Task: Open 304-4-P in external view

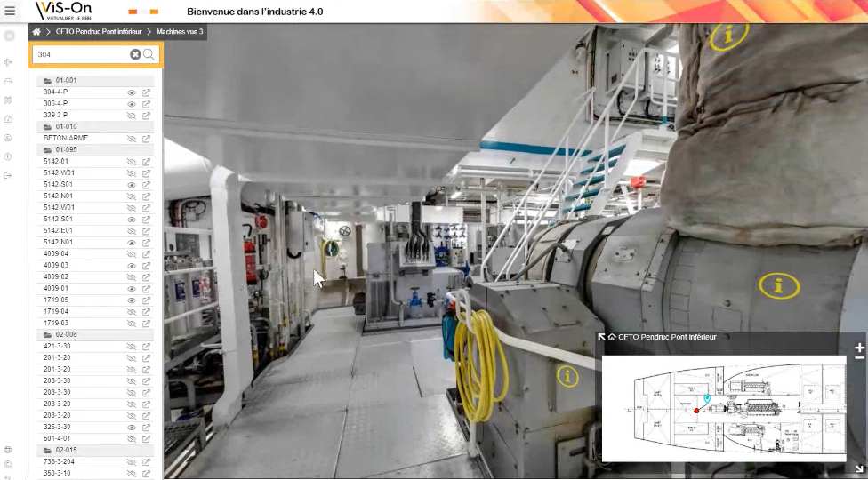Action: click(x=147, y=92)
